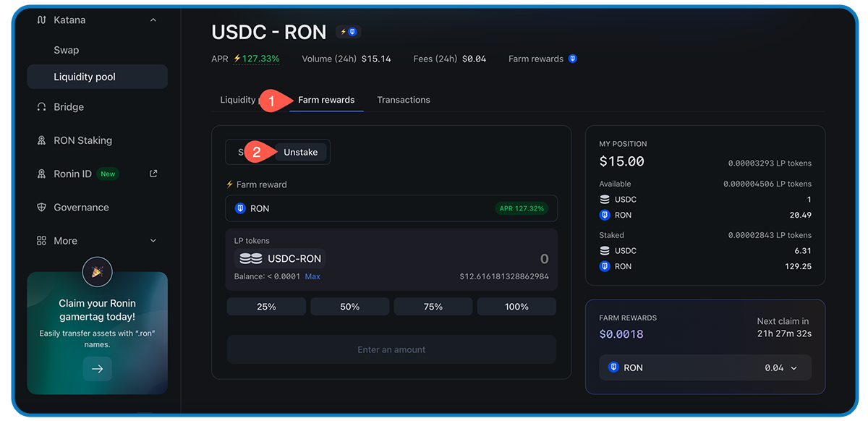Viewport: 868px width, 421px height.
Task: Click the Governance shield icon
Action: click(41, 207)
